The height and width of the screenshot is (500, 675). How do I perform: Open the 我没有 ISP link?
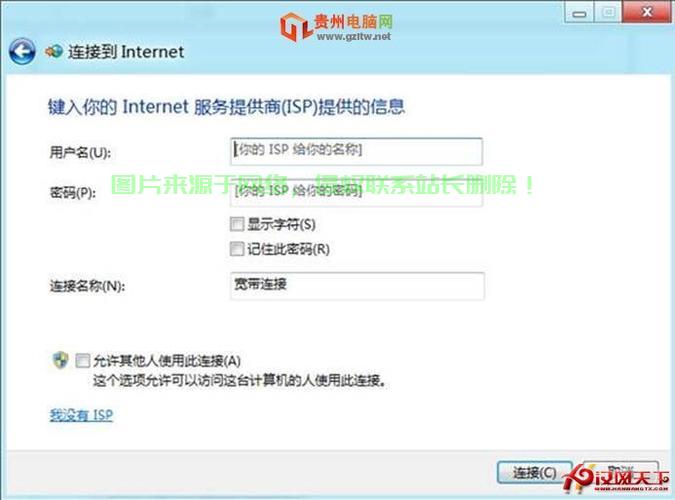coord(81,415)
